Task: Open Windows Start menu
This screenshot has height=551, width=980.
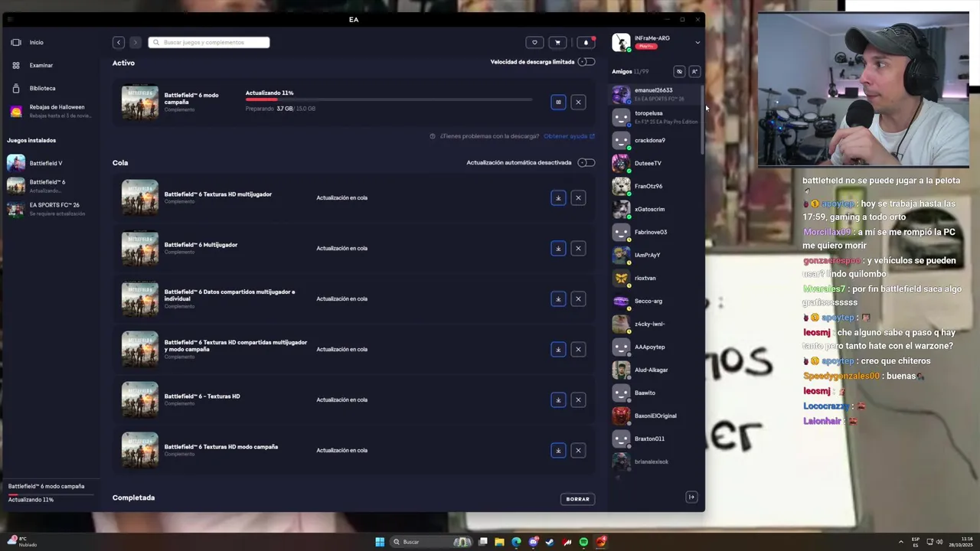Action: coord(380,542)
